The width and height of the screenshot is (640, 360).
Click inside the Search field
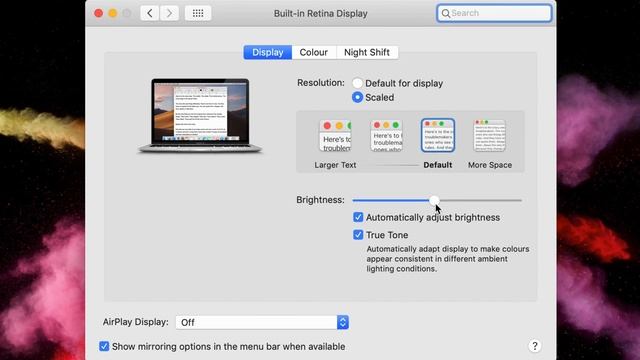(x=494, y=13)
